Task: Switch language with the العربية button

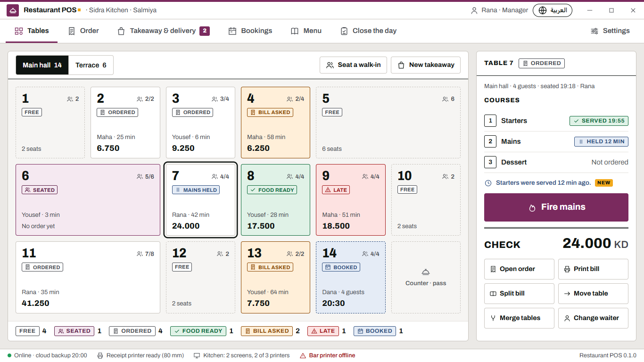Action: (x=553, y=10)
